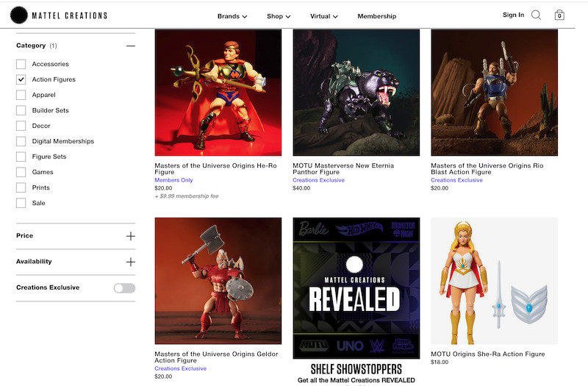Screen dimensions: 588x386
Task: Open the Brands dropdown menu
Action: tap(232, 16)
